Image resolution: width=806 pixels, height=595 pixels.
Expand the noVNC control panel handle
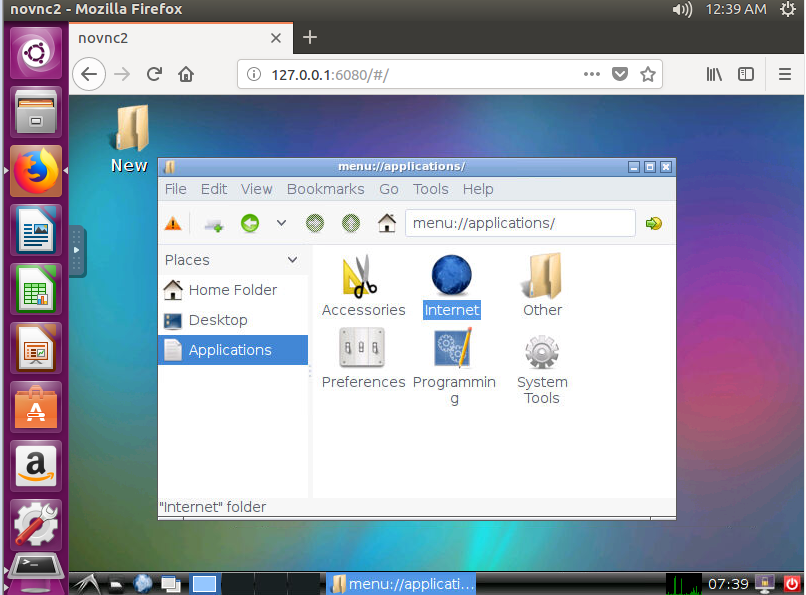(x=77, y=250)
